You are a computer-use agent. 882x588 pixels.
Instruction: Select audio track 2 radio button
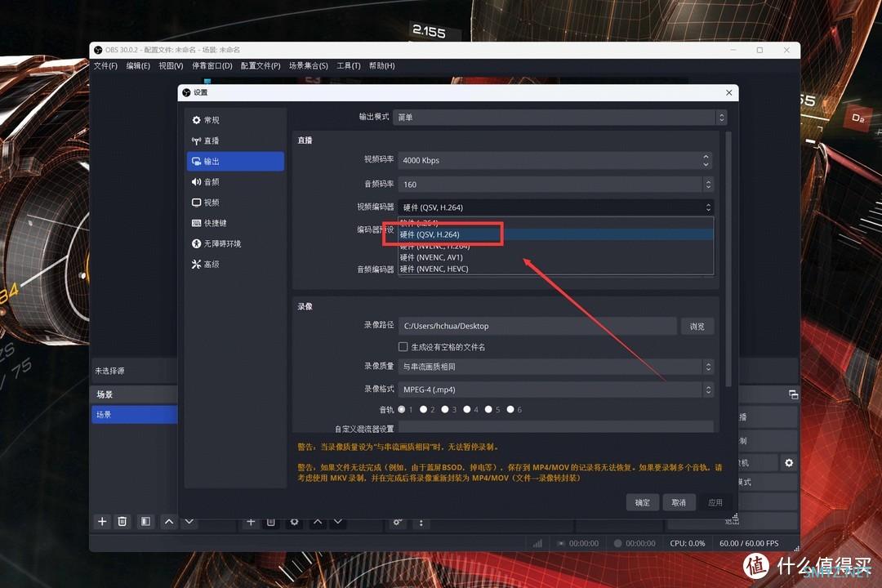pos(423,410)
